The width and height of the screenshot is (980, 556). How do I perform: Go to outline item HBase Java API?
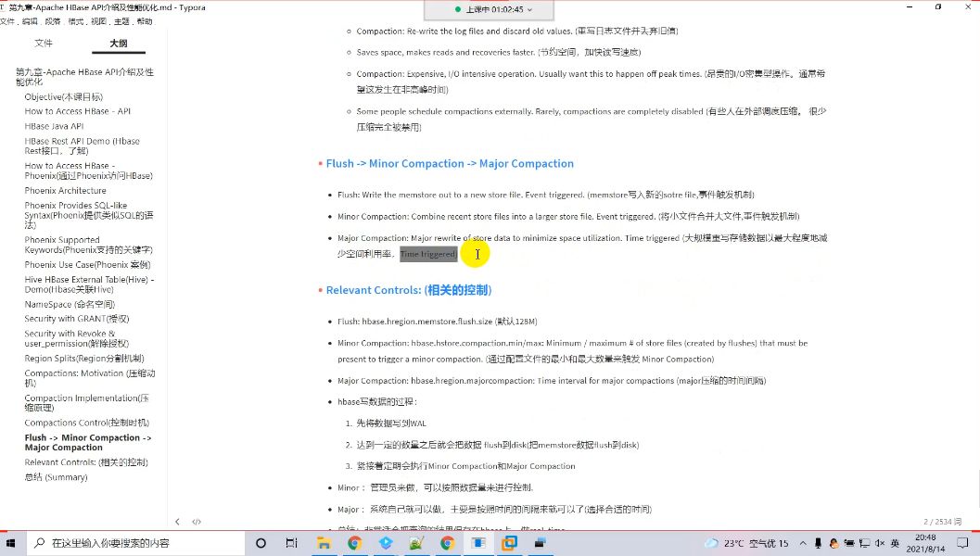point(55,126)
